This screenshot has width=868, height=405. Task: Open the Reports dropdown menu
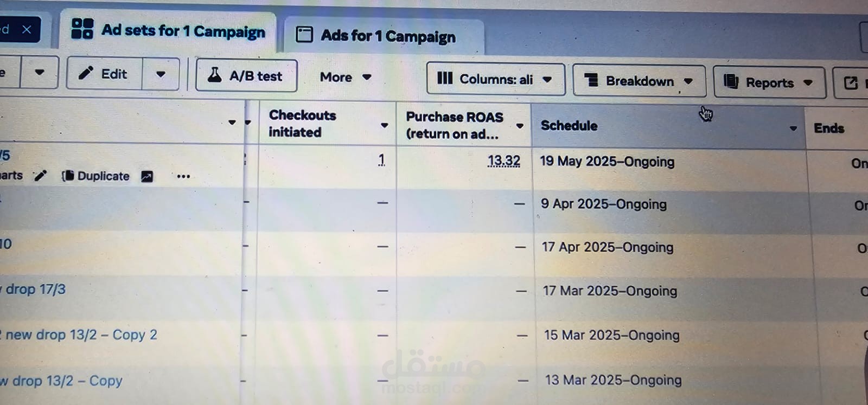coord(769,83)
